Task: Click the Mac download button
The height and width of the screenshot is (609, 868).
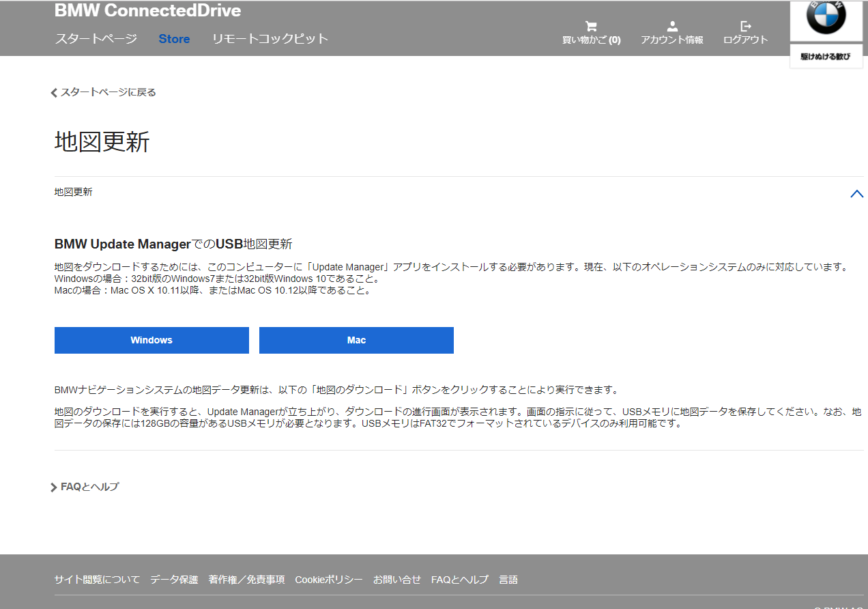Action: click(356, 340)
